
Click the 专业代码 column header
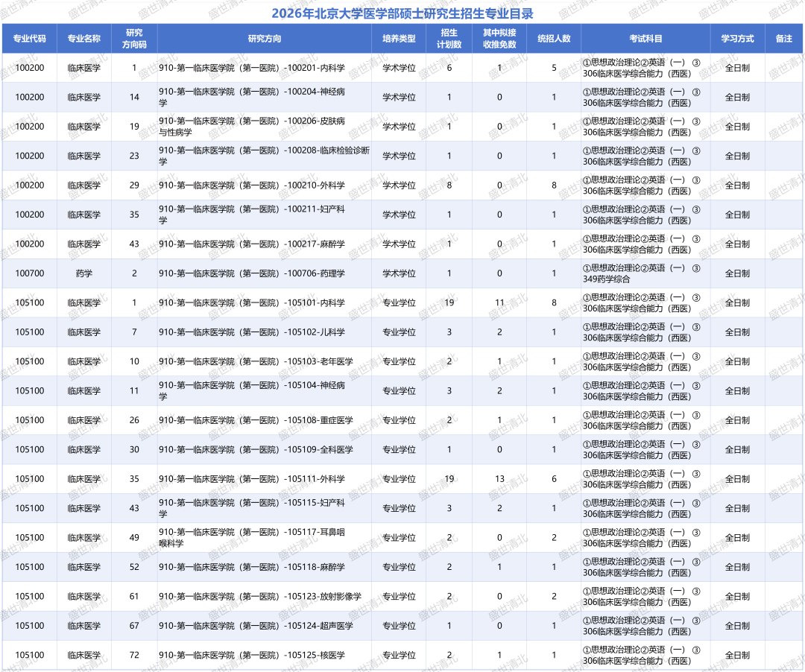click(x=29, y=39)
